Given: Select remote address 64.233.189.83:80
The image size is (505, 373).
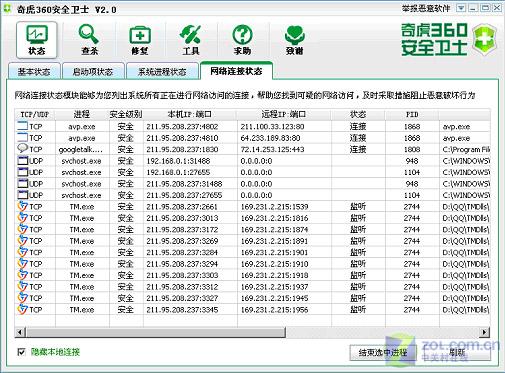Looking at the screenshot, I should (270, 138).
